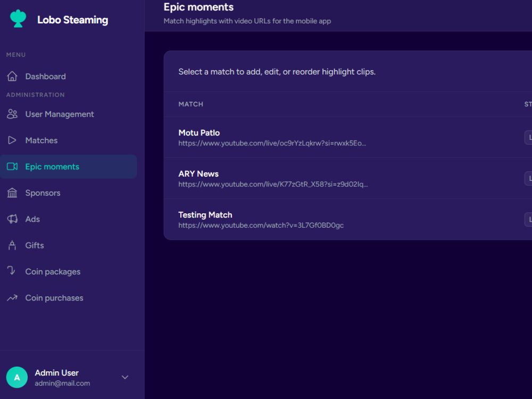
Task: Click the Epic moments camera icon
Action: click(x=12, y=167)
